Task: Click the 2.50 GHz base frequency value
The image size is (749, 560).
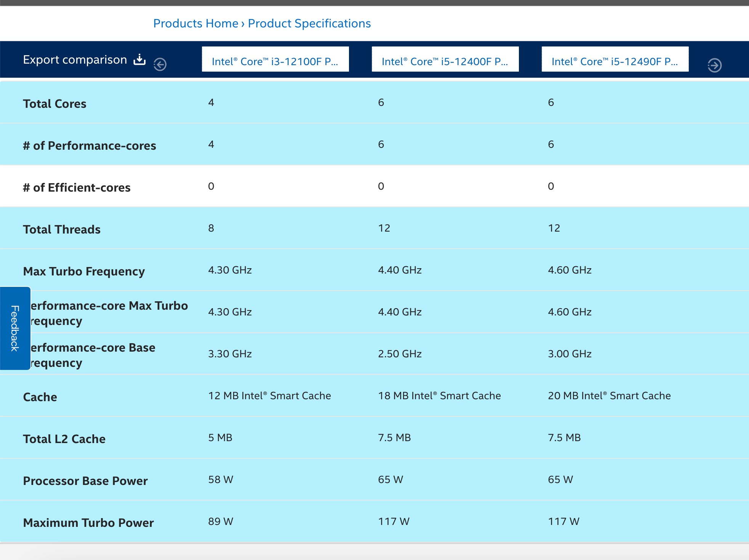Action: click(400, 354)
